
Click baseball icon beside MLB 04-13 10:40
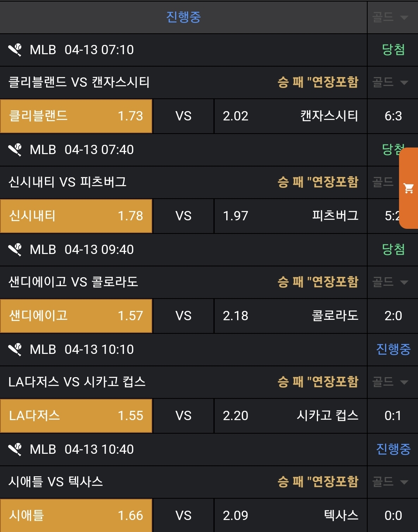pos(15,450)
